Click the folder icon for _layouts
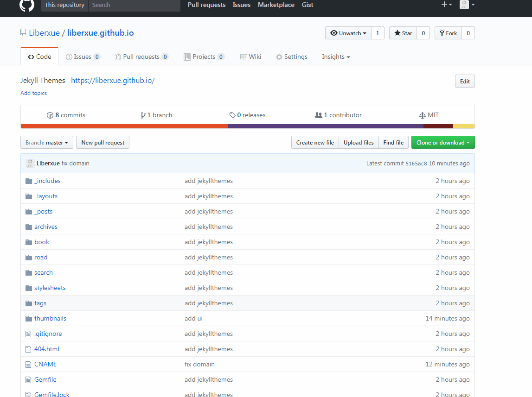The image size is (532, 397). click(x=29, y=196)
